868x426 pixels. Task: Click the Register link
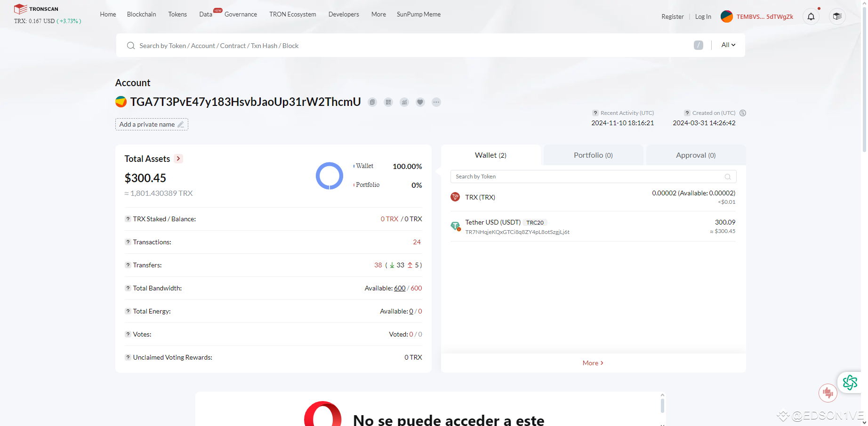(x=673, y=16)
